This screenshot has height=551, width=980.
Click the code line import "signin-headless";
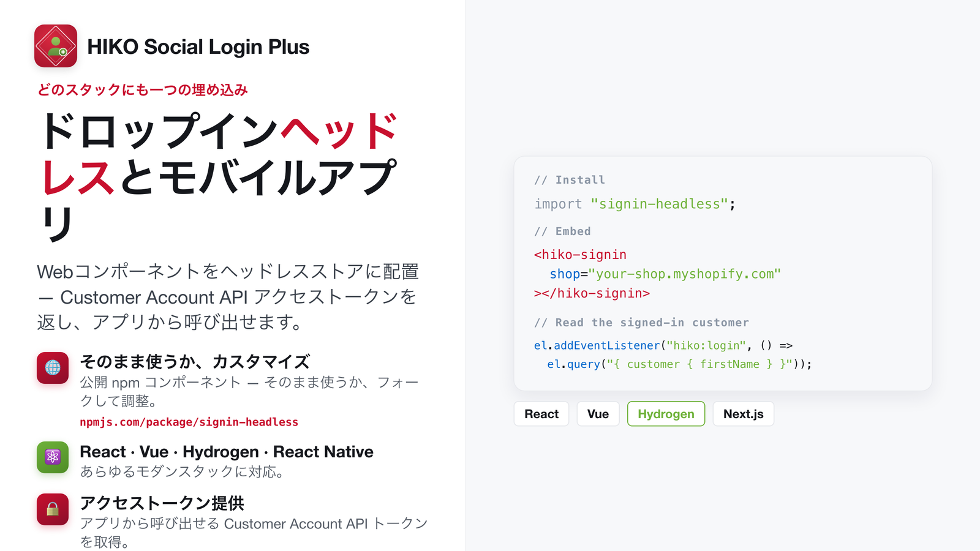(635, 204)
